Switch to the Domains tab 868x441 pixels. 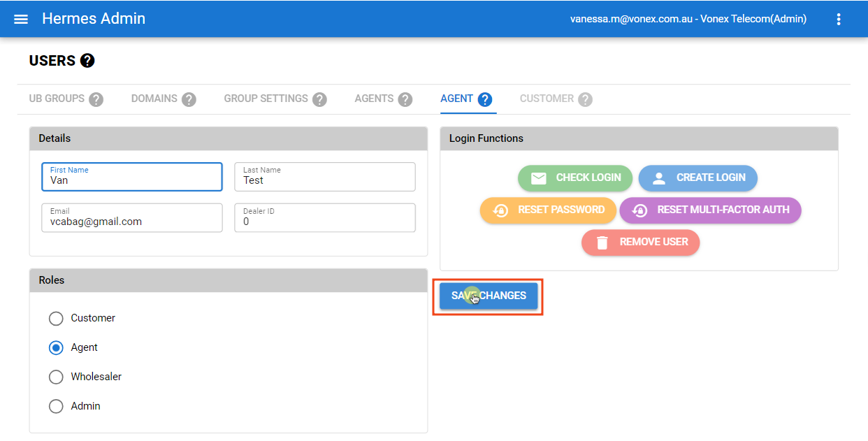click(x=154, y=99)
